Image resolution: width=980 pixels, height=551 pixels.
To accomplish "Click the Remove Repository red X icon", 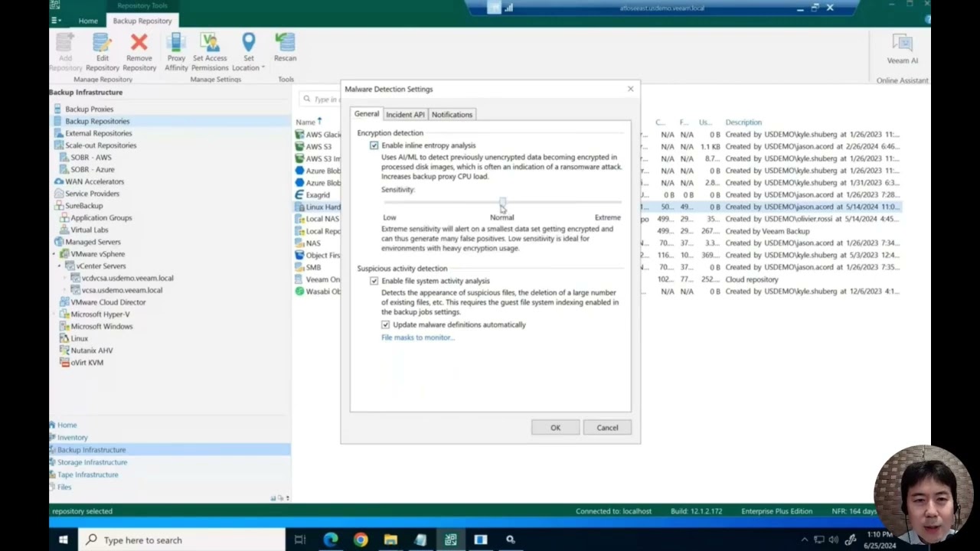I will (x=139, y=42).
